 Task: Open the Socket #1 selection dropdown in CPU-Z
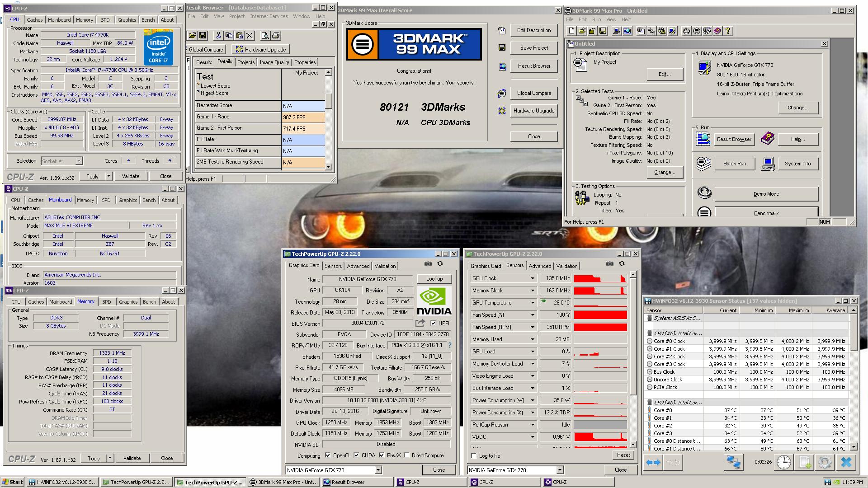[79, 161]
